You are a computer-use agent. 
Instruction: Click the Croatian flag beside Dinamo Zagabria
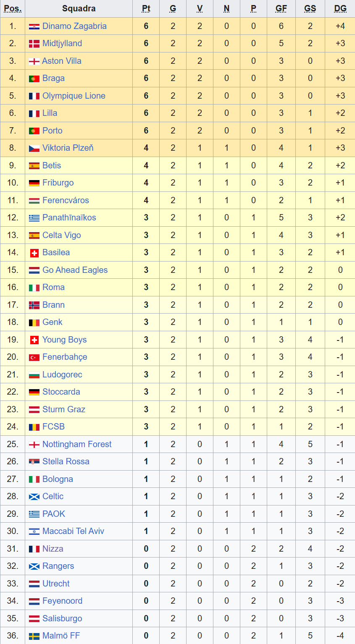(34, 26)
